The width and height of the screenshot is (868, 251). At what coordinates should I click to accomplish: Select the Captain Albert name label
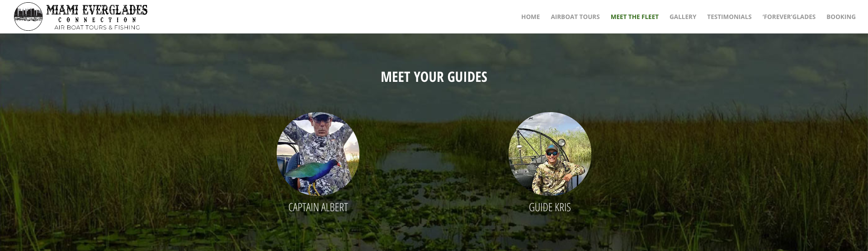point(318,207)
